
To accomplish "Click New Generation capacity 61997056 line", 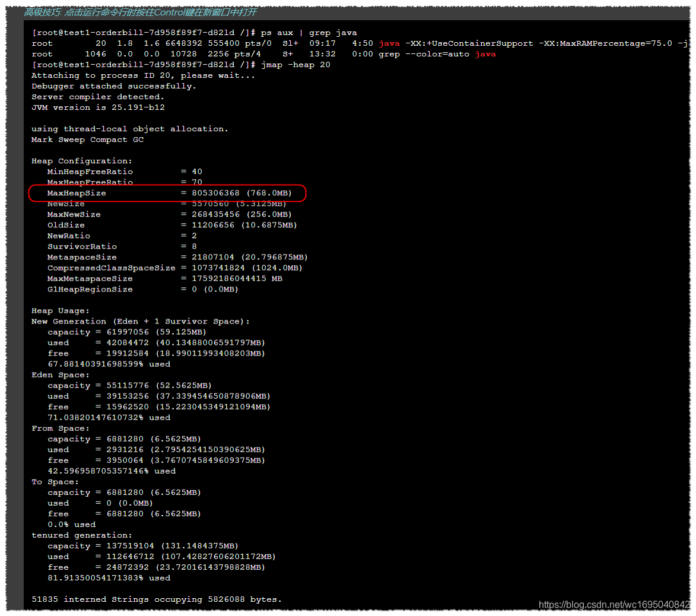I will tap(127, 332).
